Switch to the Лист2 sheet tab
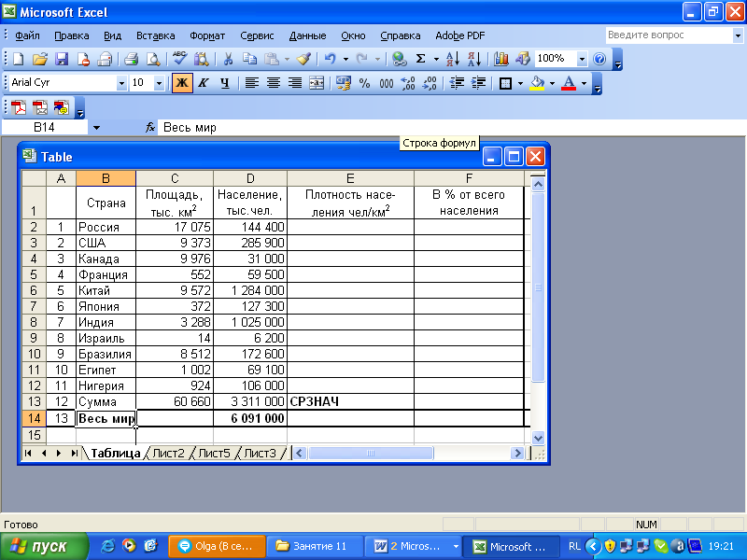The height and width of the screenshot is (560, 747). [x=168, y=453]
